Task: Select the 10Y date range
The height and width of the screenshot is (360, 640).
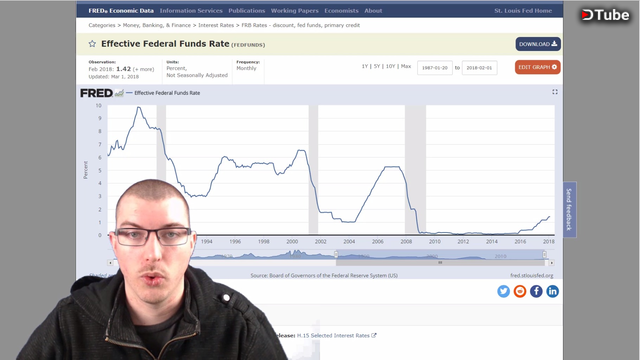Action: tap(390, 66)
